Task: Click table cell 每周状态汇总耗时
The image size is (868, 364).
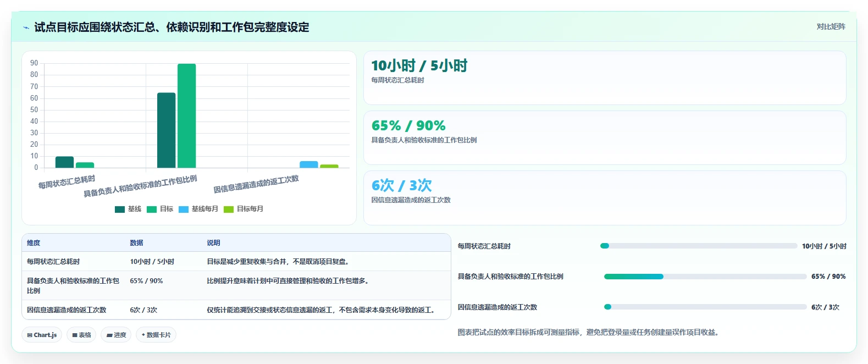Action: [53, 262]
